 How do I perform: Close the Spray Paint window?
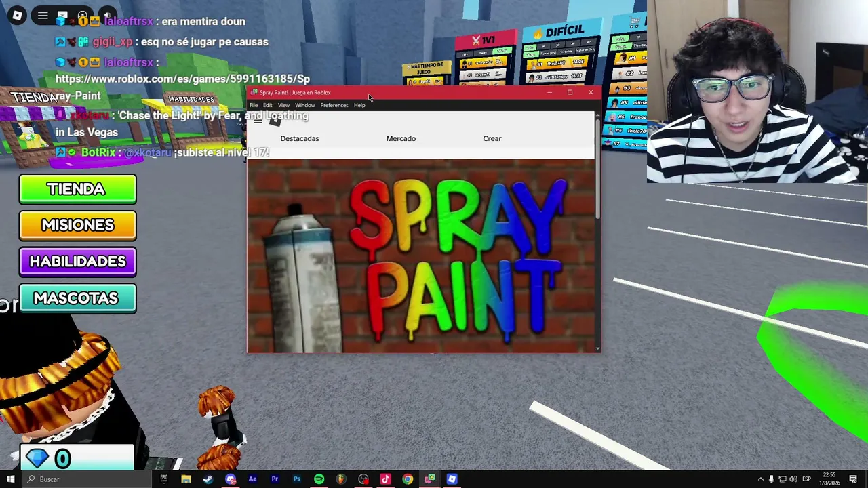pyautogui.click(x=591, y=92)
